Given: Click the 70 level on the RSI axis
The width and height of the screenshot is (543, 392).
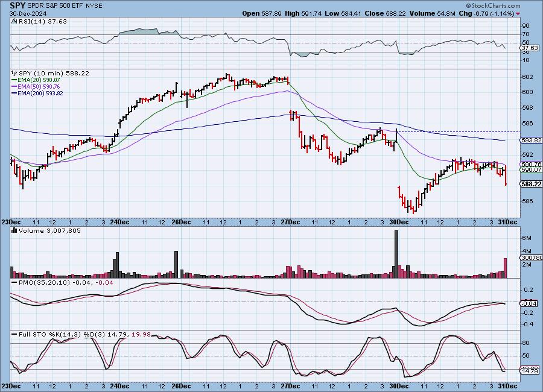Looking at the screenshot, I should pyautogui.click(x=526, y=34).
